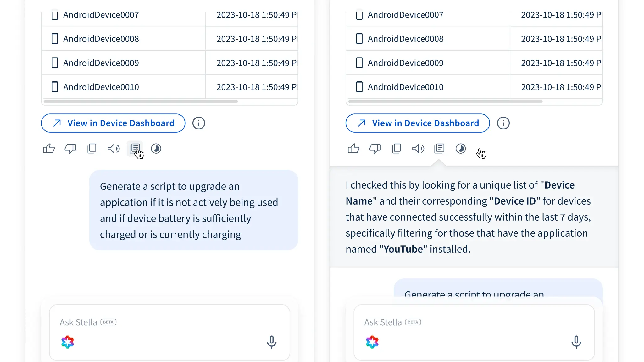The image size is (644, 362).
Task: Click phone icon beside AndroidDevice0009 in left table
Action: pos(55,63)
